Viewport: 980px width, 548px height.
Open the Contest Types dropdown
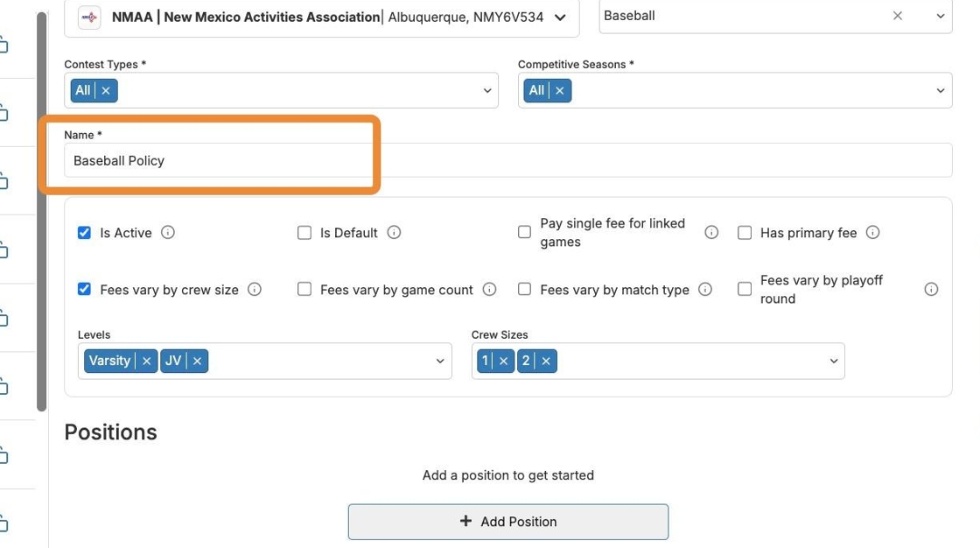[x=487, y=90]
